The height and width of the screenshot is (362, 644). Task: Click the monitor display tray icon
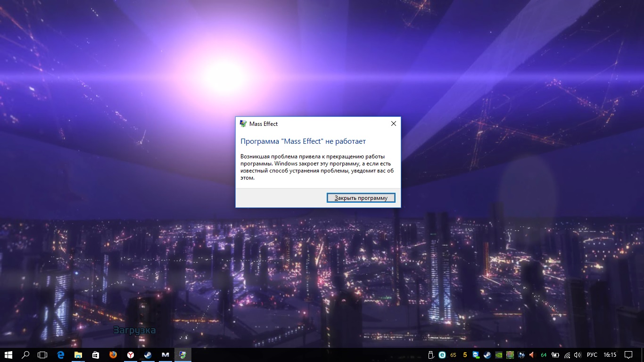(521, 354)
